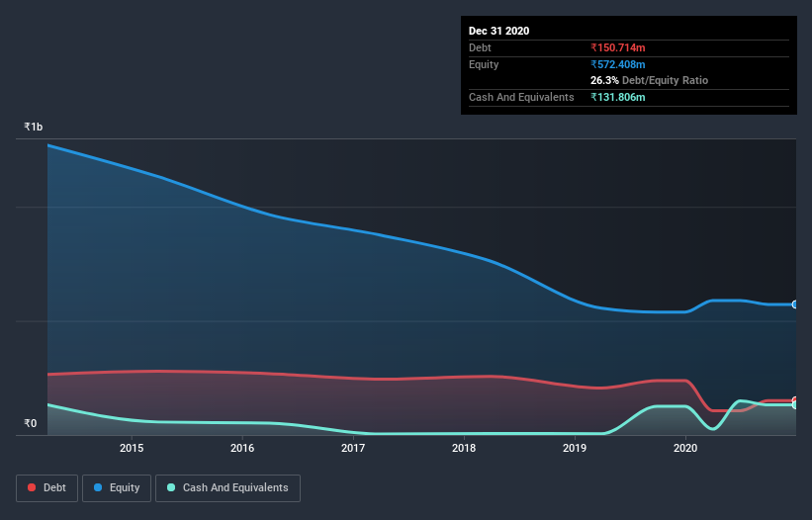This screenshot has width=812, height=520.
Task: Click the Dec 31 2020 tooltip date
Action: click(498, 31)
